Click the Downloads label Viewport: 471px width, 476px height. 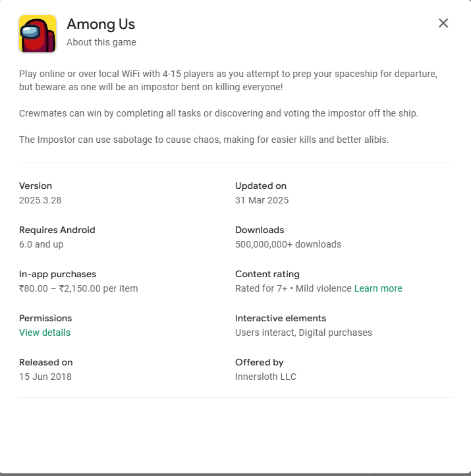tap(260, 230)
